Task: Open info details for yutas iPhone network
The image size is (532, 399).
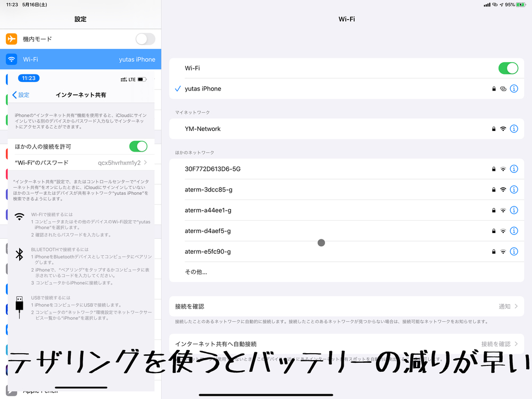Action: coord(514,89)
